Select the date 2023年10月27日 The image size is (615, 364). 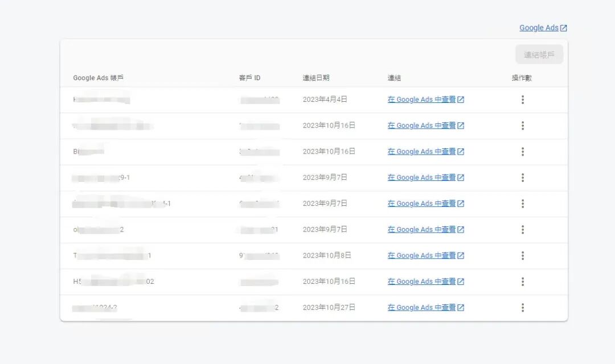click(329, 308)
